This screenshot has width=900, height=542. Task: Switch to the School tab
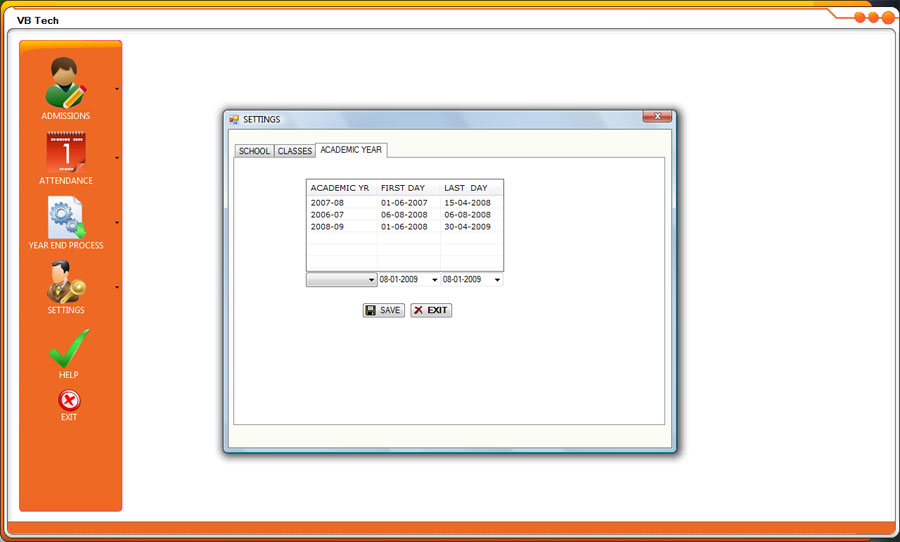click(x=254, y=151)
